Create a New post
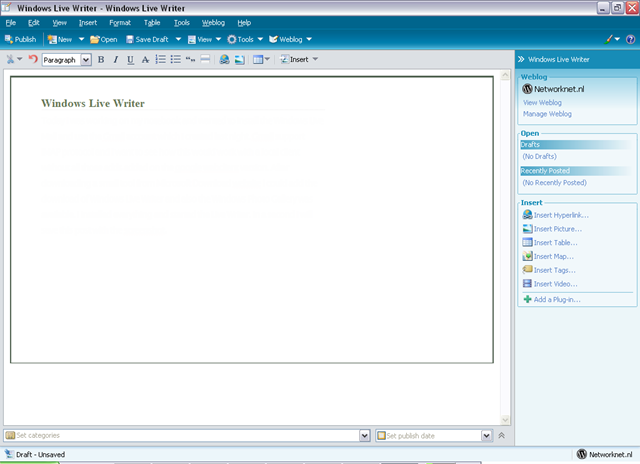Screen dimensions: 640x464 pyautogui.click(x=60, y=39)
